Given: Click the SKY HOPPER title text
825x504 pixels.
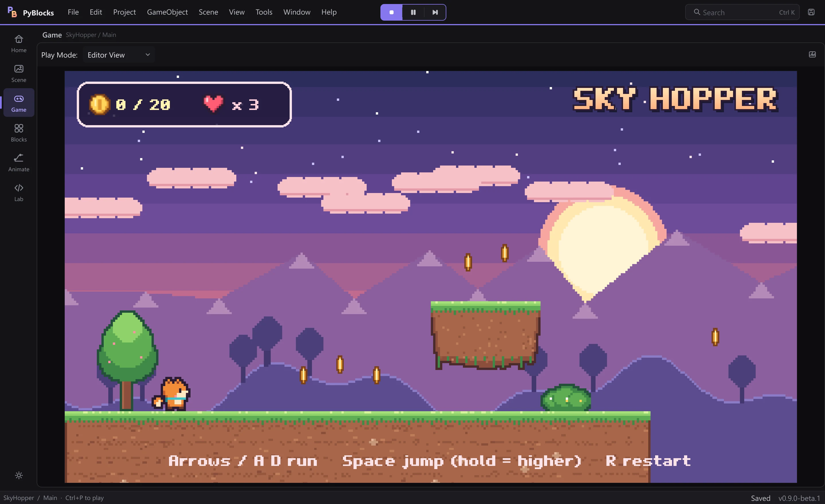Looking at the screenshot, I should pyautogui.click(x=675, y=99).
